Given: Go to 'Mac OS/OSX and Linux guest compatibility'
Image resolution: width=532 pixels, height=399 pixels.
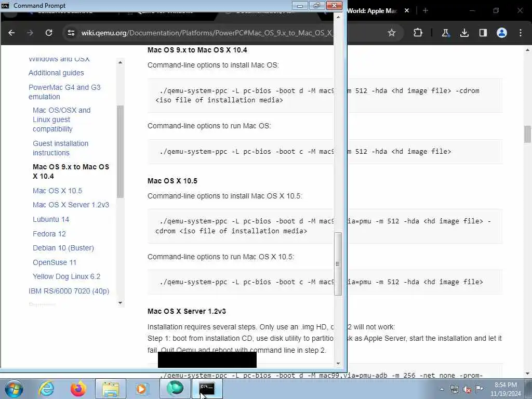Looking at the screenshot, I should tap(62, 119).
